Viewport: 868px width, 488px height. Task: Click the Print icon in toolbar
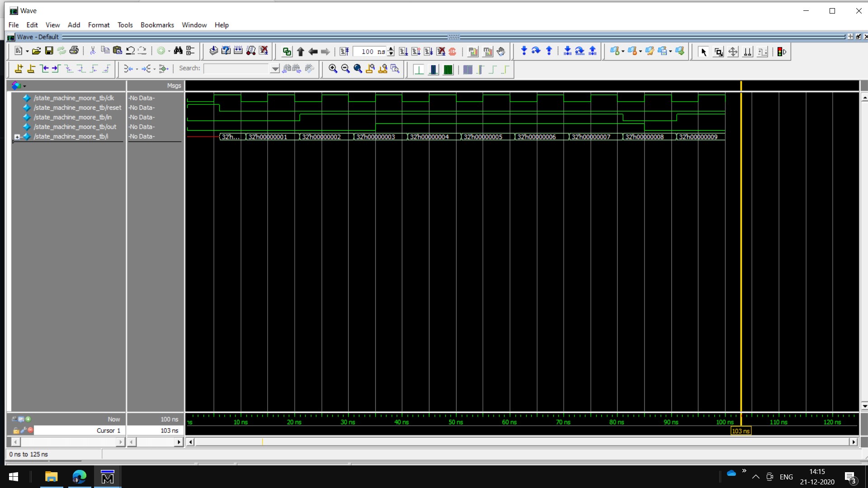[74, 51]
